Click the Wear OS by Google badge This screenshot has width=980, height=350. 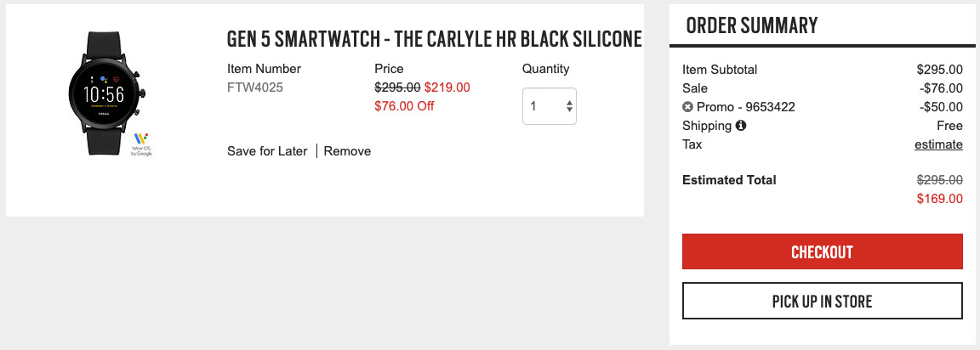pos(141,144)
